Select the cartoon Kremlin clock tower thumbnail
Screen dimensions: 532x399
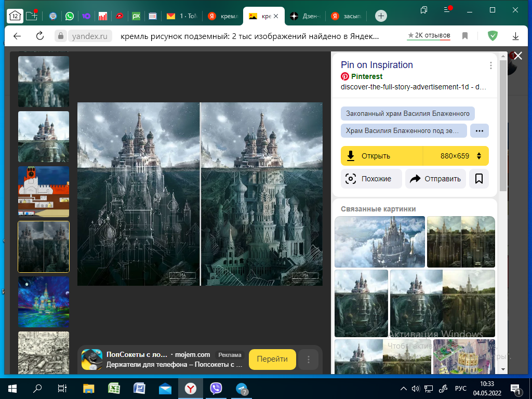tap(44, 192)
